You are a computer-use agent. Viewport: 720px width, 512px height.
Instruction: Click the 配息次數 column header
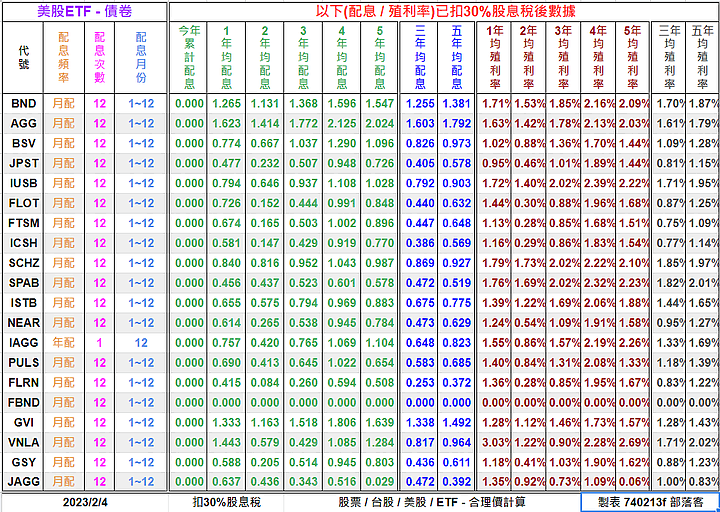(x=100, y=57)
